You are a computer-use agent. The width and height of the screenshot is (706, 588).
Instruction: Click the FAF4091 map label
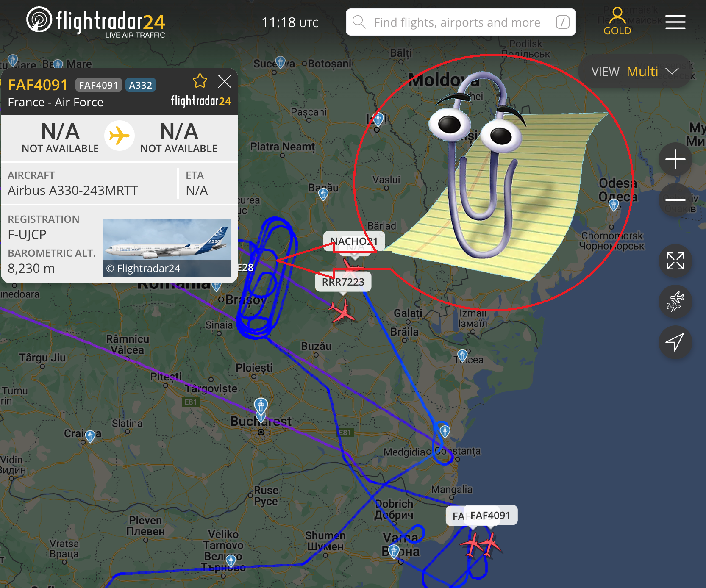(x=490, y=516)
